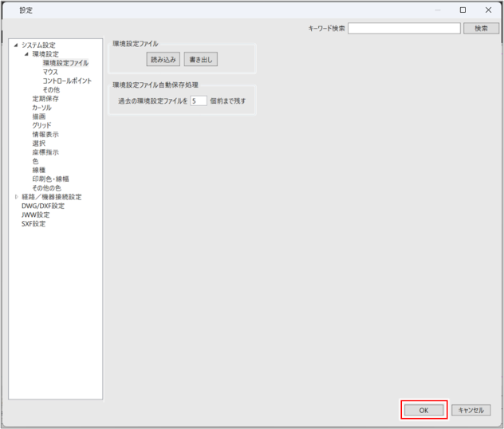504x429 pixels.
Task: Open DWG/DXF設定 in the tree
Action: tap(43, 206)
